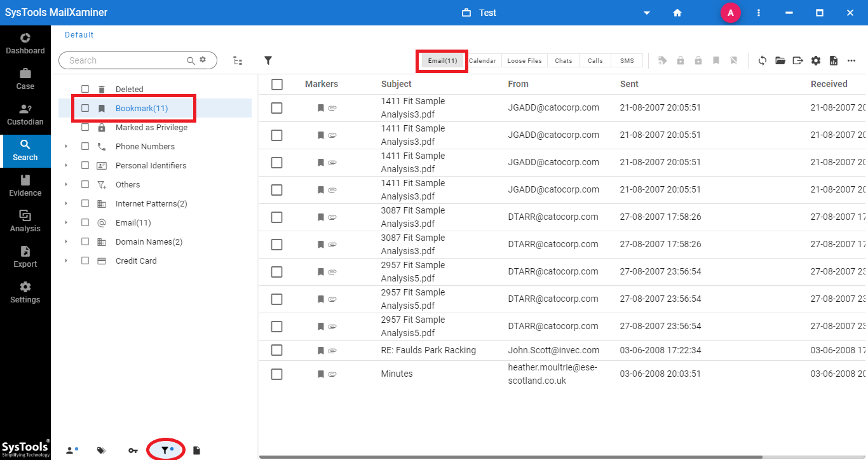This screenshot has height=460, width=868.
Task: Tick the Internet Patterns(2) checkbox
Action: click(85, 203)
